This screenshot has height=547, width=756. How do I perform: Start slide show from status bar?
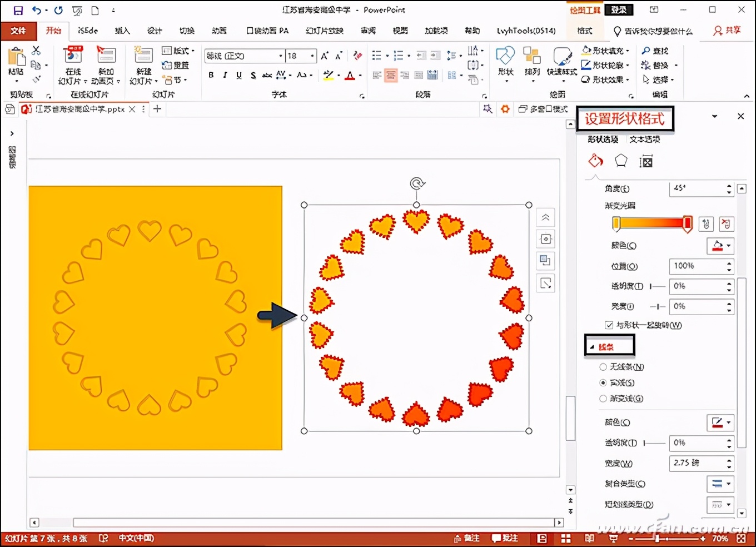[x=613, y=538]
